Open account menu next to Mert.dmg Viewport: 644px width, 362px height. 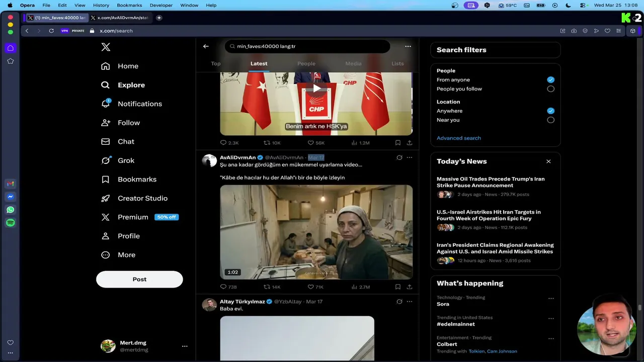tap(185, 346)
